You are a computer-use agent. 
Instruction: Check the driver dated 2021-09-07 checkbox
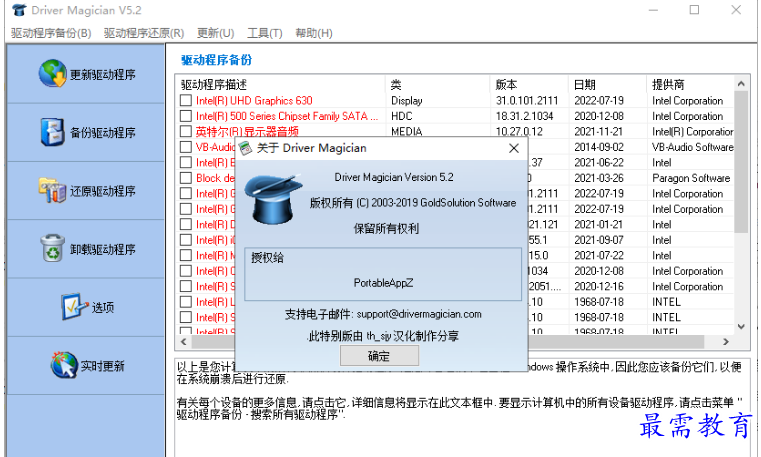186,240
